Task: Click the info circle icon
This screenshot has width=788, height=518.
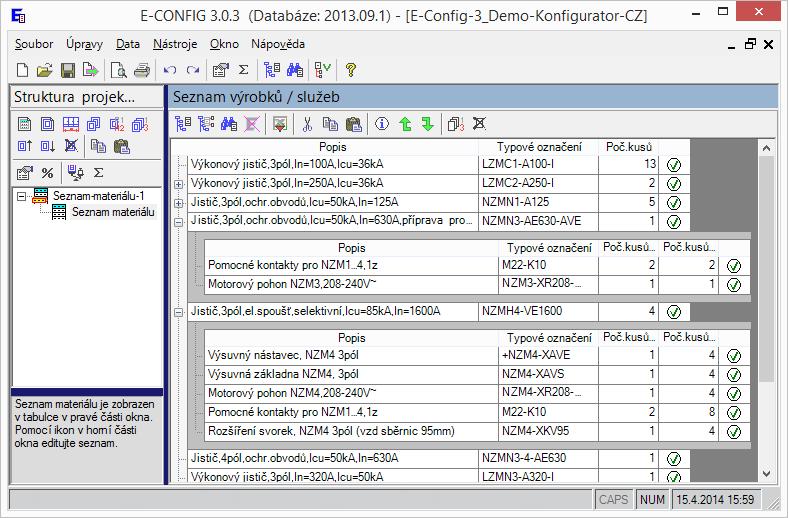Action: [x=382, y=124]
